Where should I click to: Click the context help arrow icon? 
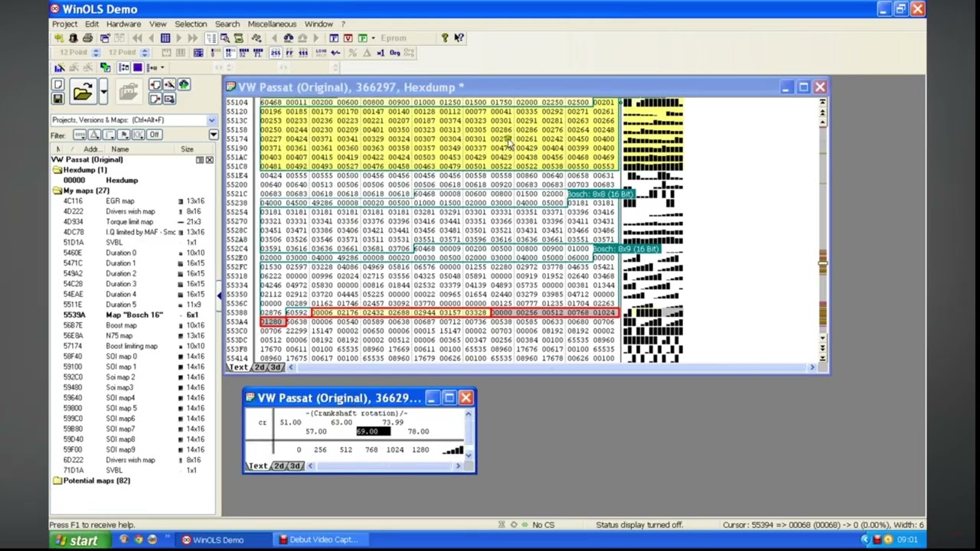click(459, 37)
